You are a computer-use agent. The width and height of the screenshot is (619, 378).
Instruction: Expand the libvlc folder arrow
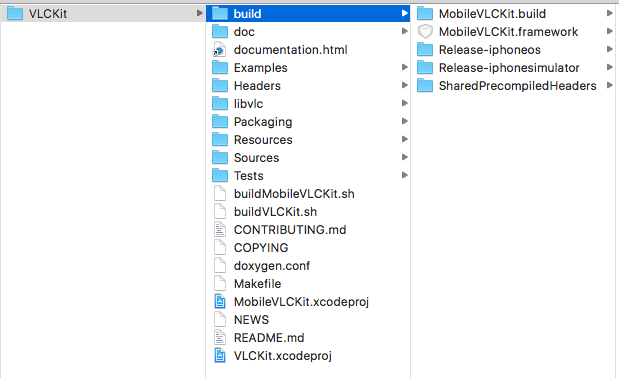[404, 103]
